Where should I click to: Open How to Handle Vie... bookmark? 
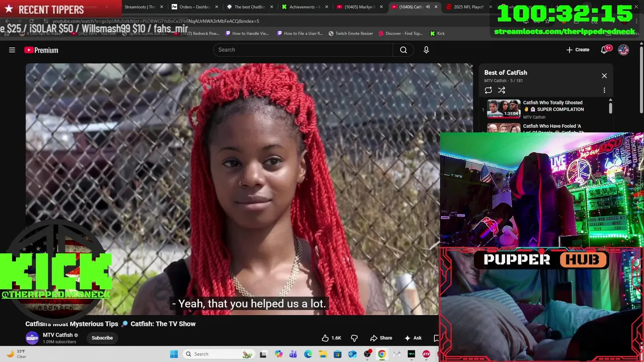coord(247,33)
